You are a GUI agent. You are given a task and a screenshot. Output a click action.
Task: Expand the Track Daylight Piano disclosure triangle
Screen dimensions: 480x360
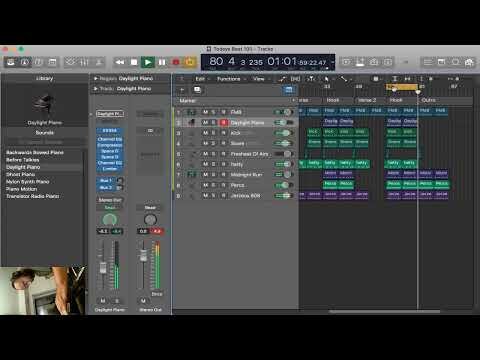(x=96, y=89)
